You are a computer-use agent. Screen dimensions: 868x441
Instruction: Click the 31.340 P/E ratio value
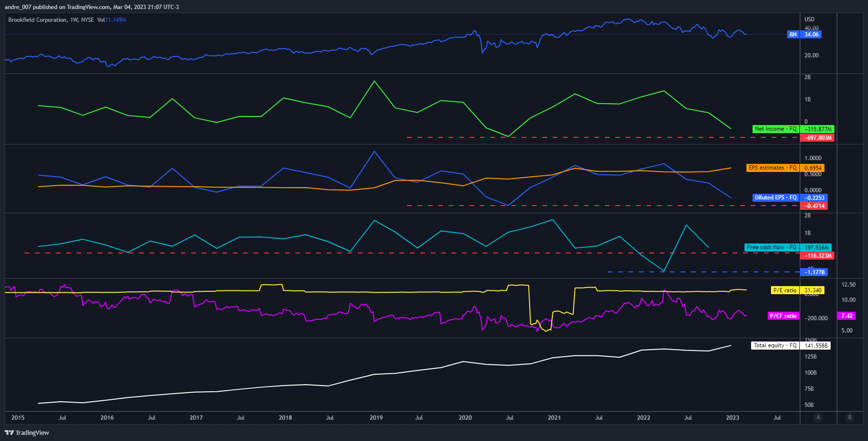[813, 290]
